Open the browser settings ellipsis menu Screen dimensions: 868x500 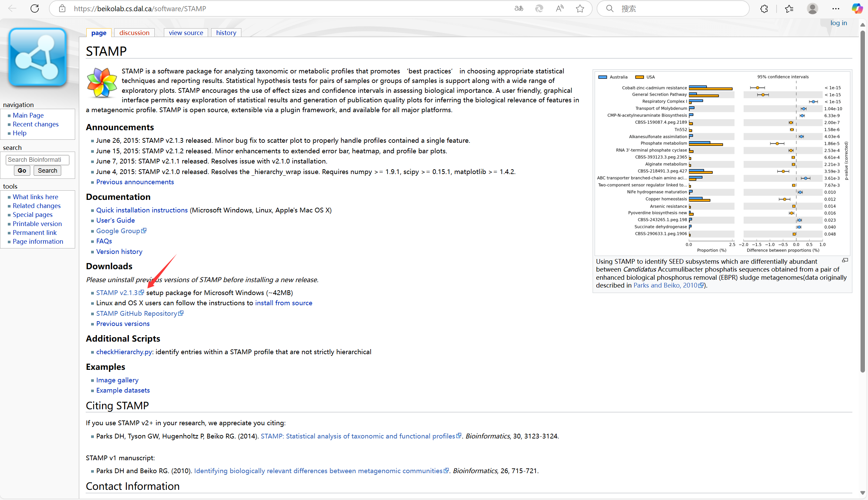836,8
